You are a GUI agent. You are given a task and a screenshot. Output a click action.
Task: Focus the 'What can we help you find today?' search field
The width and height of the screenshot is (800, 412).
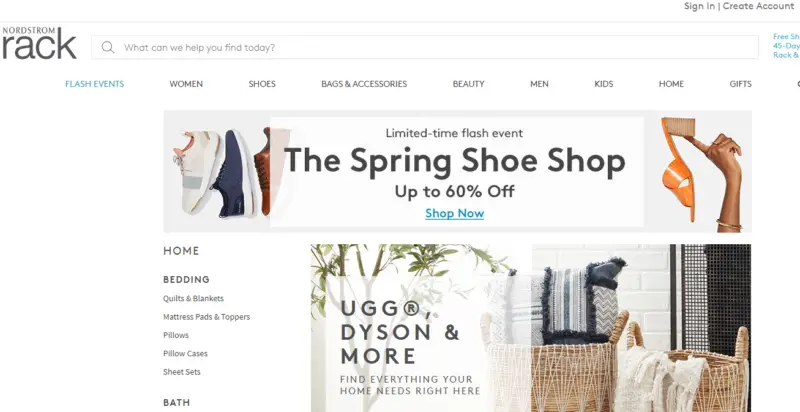pyautogui.click(x=424, y=47)
